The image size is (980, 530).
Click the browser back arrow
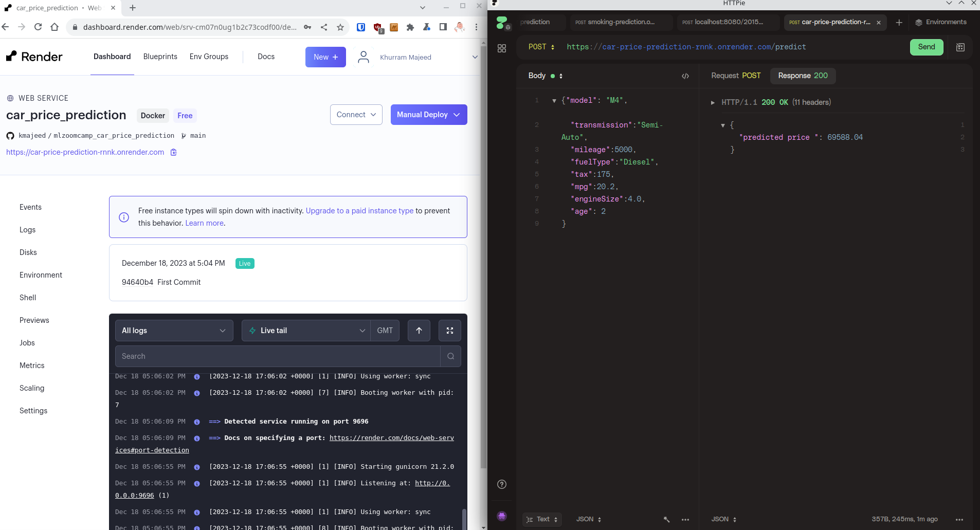point(6,27)
